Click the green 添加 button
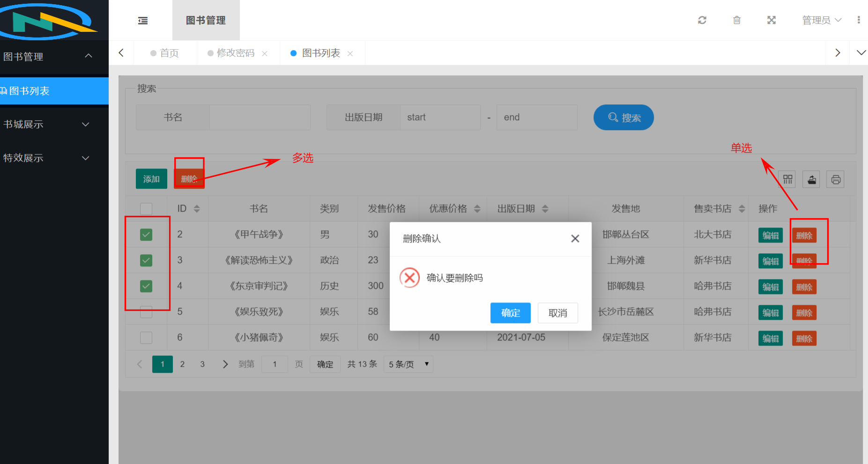868x464 pixels. 151,179
